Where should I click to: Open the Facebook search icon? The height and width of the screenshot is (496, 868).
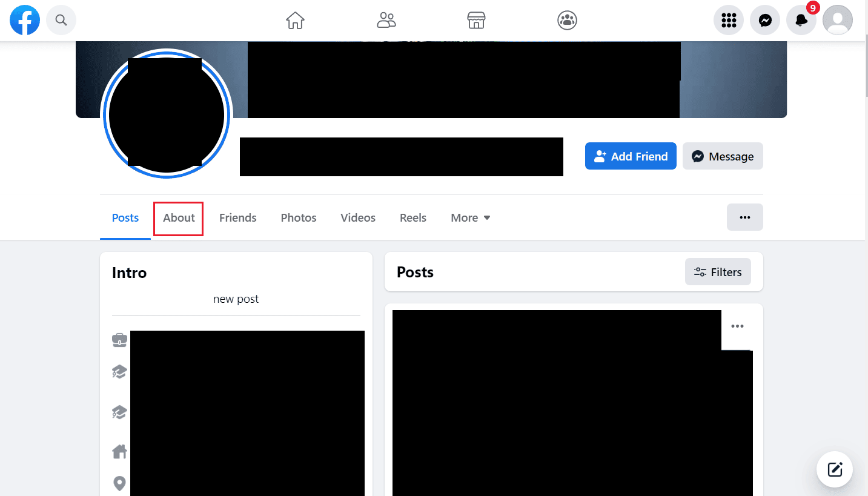[x=61, y=21]
